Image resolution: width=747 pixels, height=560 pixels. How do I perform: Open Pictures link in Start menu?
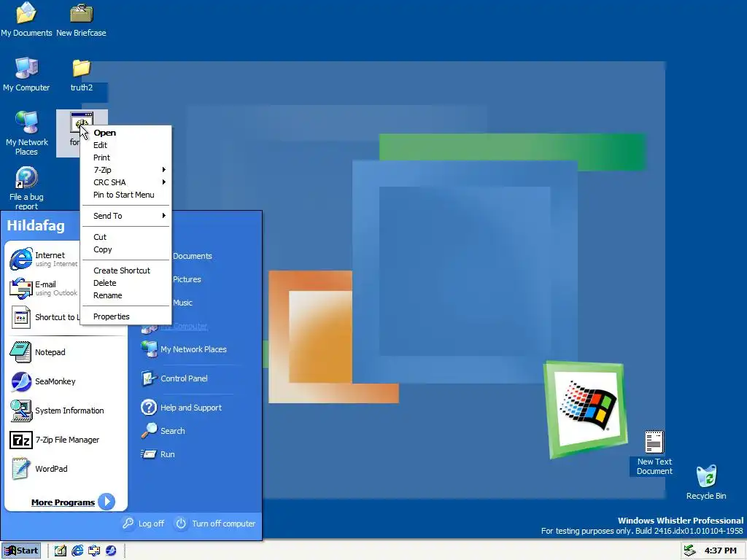tap(187, 279)
